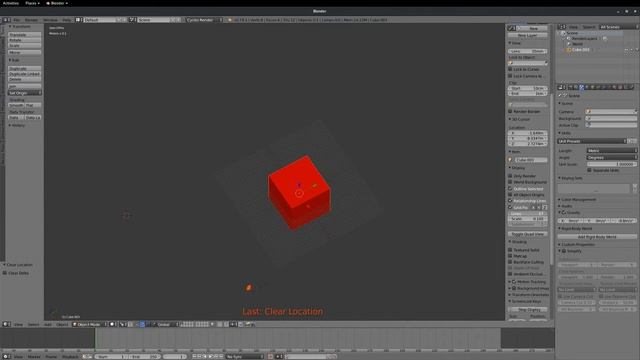The width and height of the screenshot is (640, 360).
Task: Click the timeline End frame field
Action: point(145,357)
